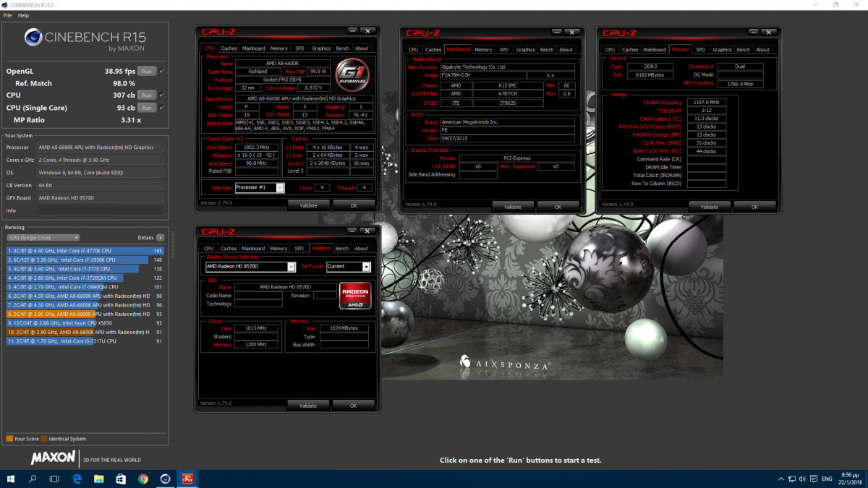Click Validate in the CPU-Z processor window
Screen dimensions: 868x488
click(x=308, y=205)
